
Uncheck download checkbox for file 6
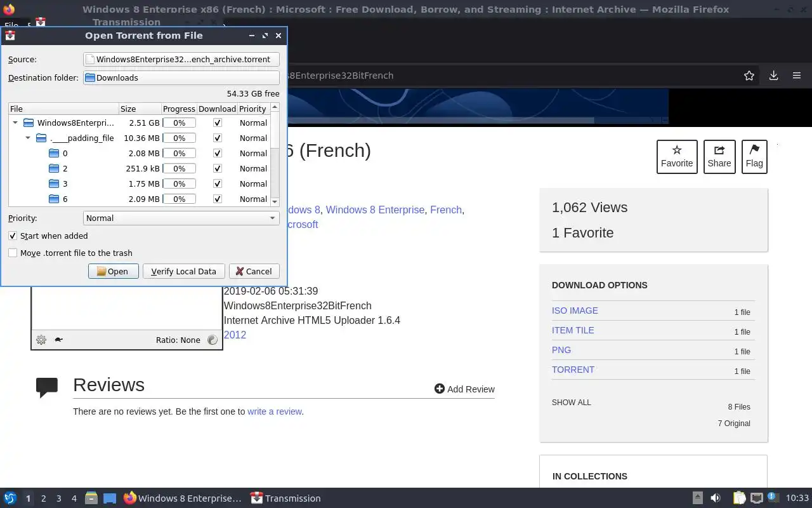point(218,199)
